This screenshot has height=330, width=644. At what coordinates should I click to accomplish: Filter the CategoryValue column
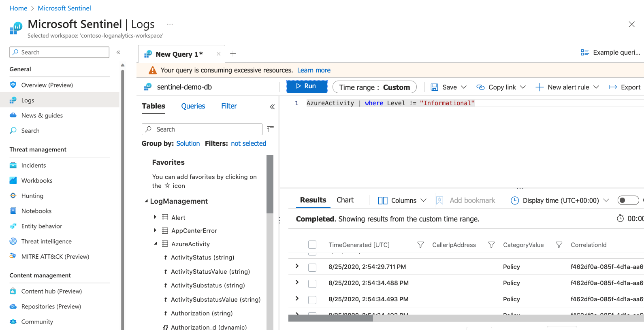(559, 245)
